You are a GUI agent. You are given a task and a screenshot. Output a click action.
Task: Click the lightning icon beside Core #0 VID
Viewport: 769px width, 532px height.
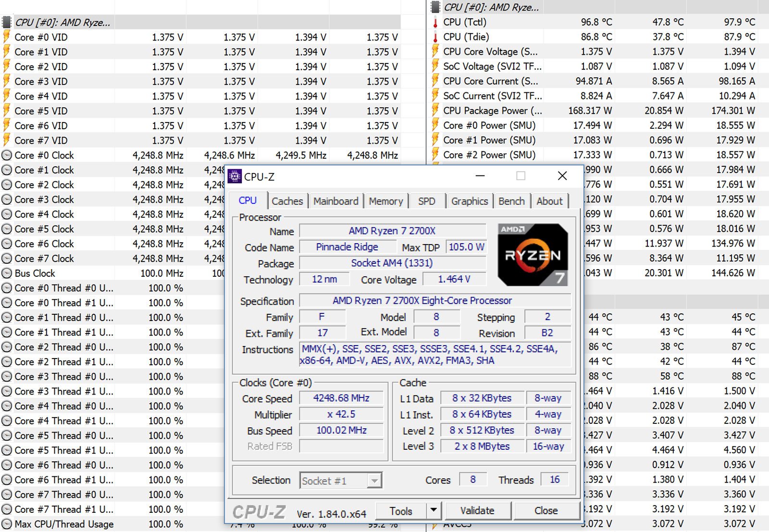point(7,37)
